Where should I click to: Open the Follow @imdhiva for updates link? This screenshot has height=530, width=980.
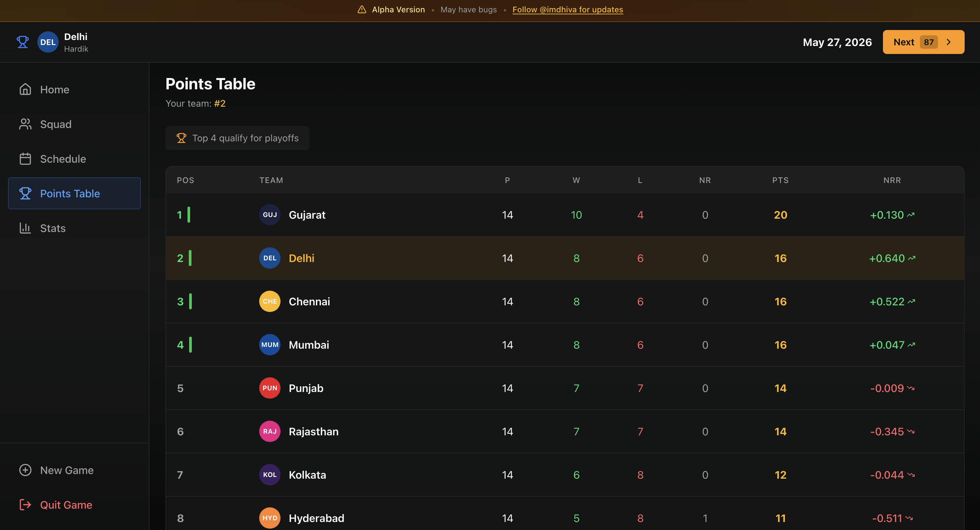[568, 9]
